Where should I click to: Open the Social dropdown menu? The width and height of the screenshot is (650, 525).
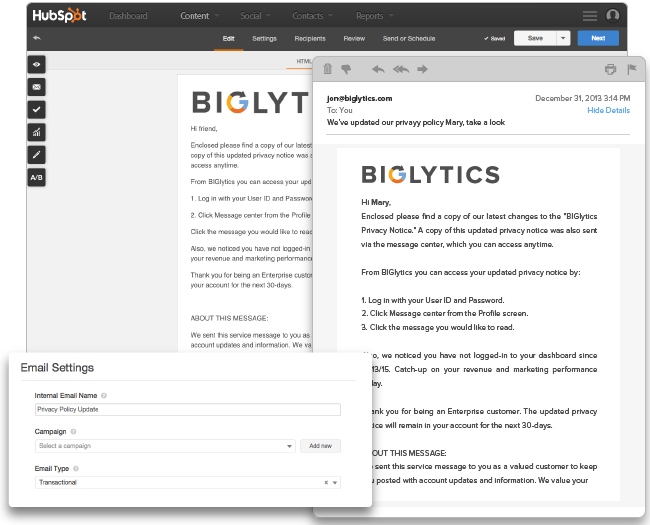tap(255, 16)
